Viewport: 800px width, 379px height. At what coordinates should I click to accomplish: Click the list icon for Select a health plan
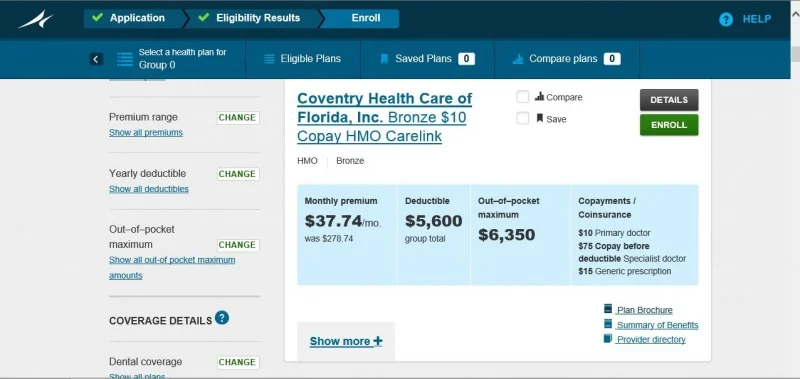[x=125, y=59]
